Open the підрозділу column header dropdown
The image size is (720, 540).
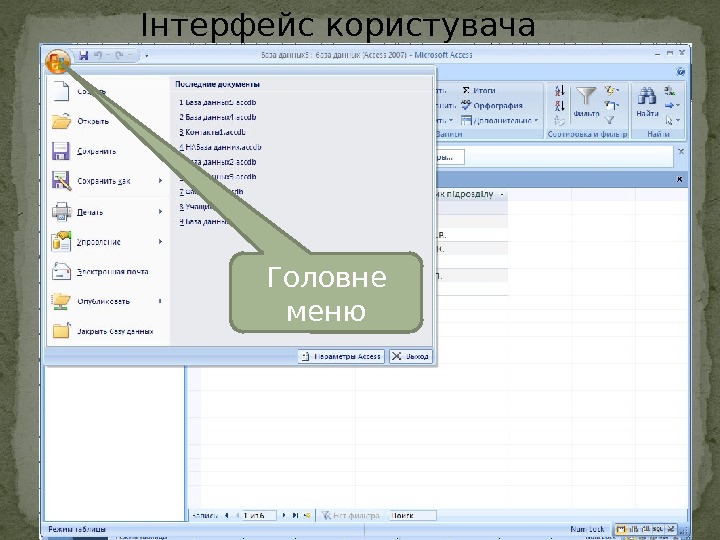point(501,194)
